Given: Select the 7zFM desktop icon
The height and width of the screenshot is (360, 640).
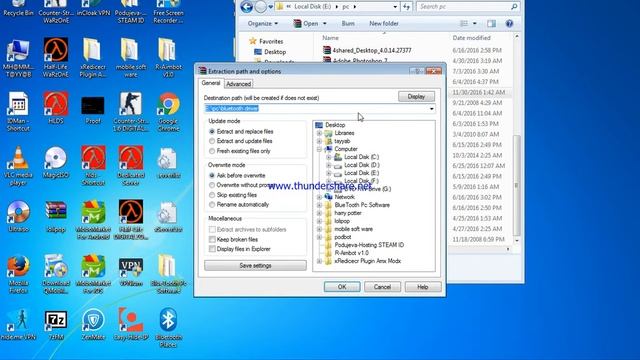Looking at the screenshot, I should click(56, 325).
